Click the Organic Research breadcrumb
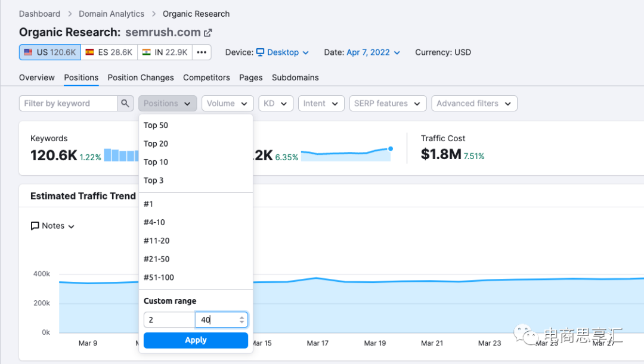The height and width of the screenshot is (364, 644). tap(196, 14)
